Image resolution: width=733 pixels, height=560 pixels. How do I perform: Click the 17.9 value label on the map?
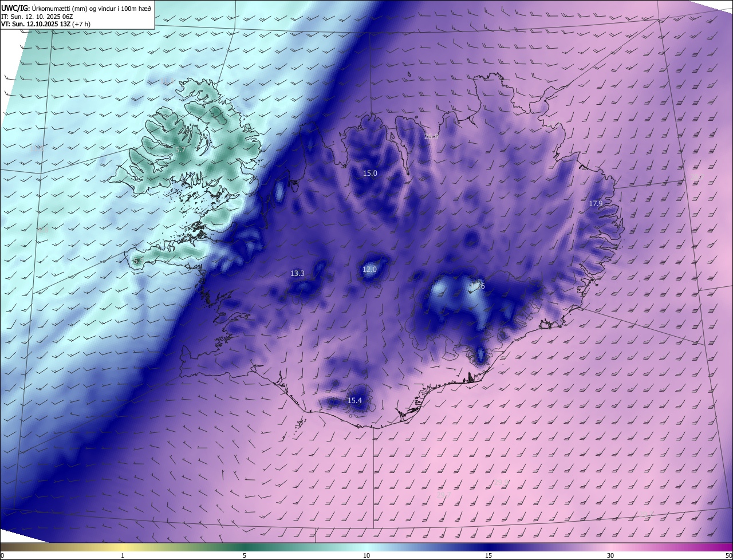click(x=596, y=203)
